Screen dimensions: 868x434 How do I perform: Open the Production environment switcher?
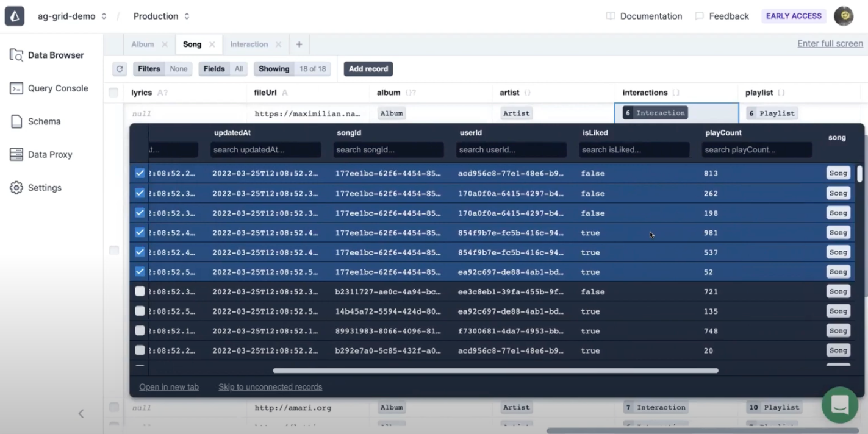click(x=160, y=16)
